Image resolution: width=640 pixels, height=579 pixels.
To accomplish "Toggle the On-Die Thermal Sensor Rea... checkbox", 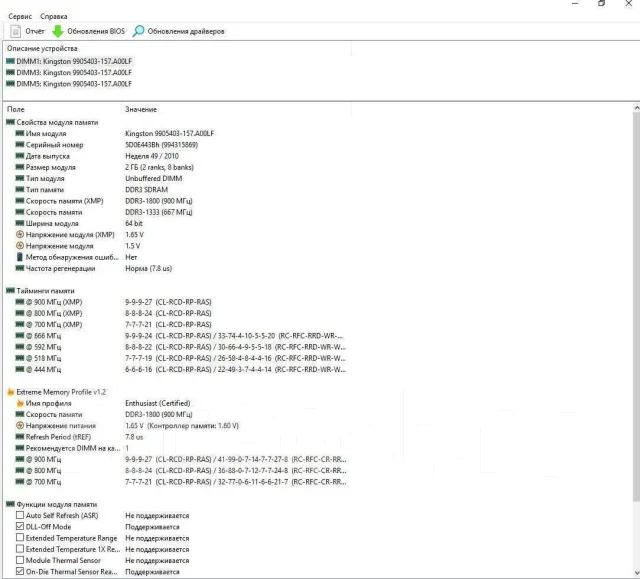I will point(20,571).
